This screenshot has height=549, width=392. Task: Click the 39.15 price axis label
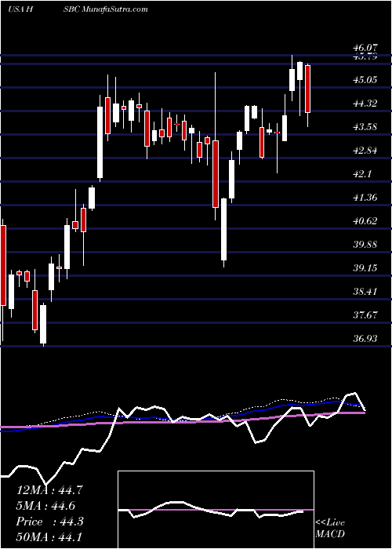[x=365, y=268]
